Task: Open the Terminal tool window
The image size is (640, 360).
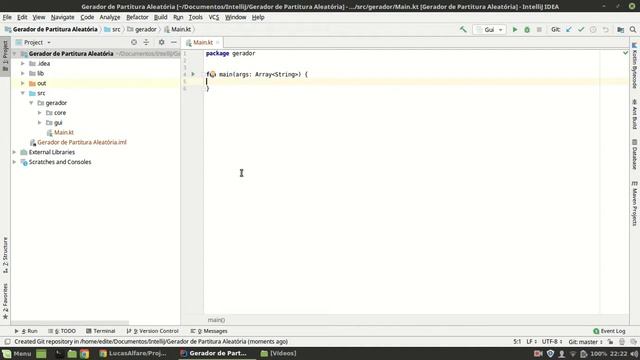Action: point(100,331)
